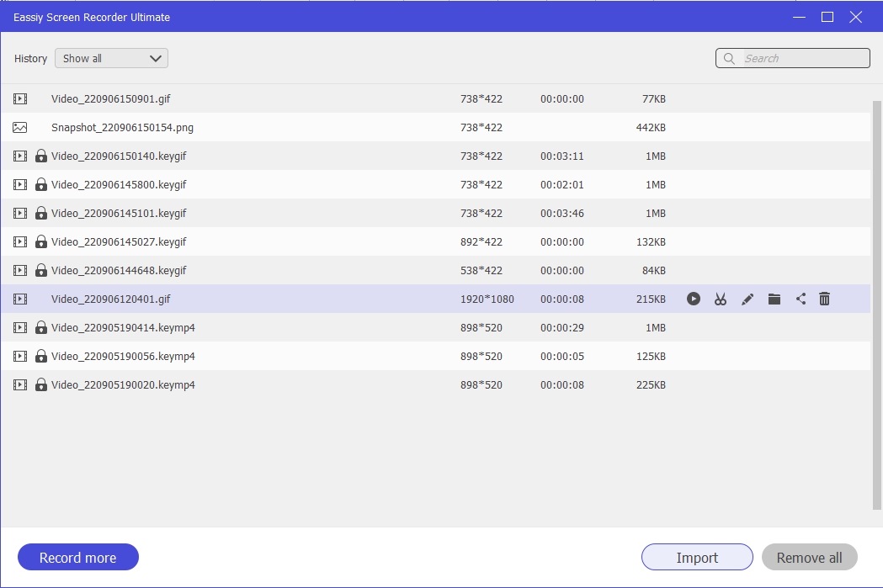Click video icon of Video_220905190056.keymp4 row
This screenshot has height=588, width=883.
20,356
